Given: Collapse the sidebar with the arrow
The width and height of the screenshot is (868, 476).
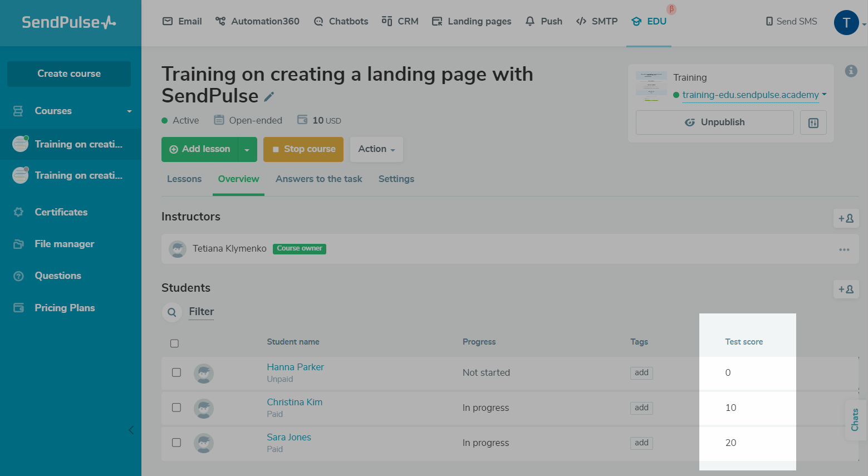Looking at the screenshot, I should (x=131, y=430).
